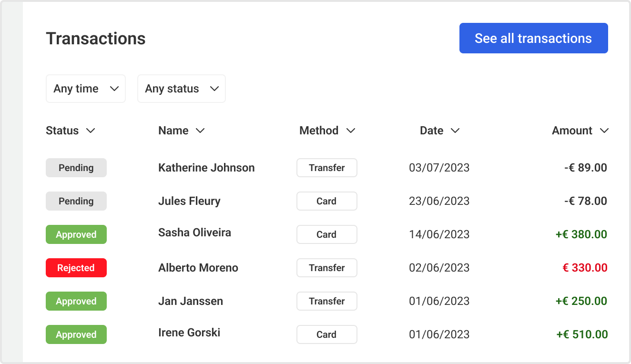Open Katherine Johnson's transaction
The height and width of the screenshot is (364, 631).
(x=206, y=168)
